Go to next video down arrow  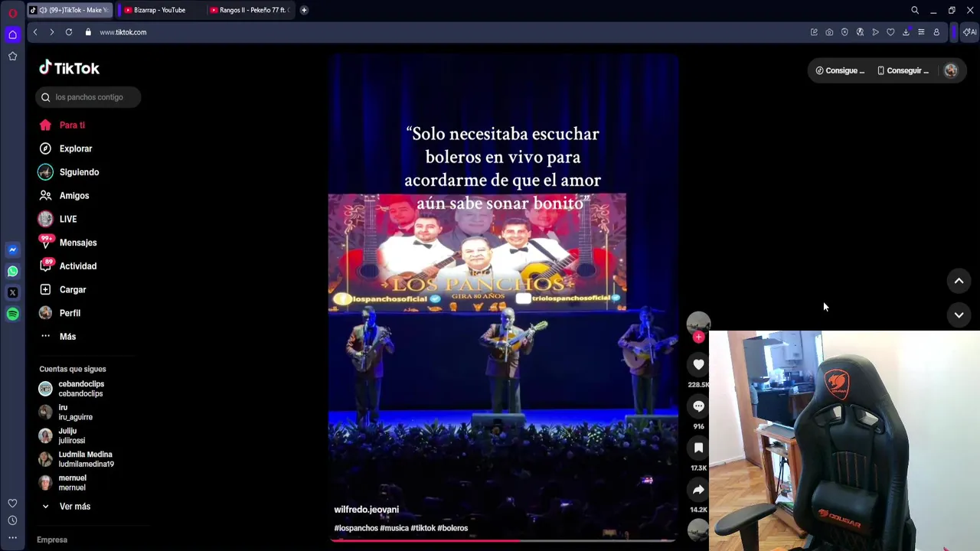[x=959, y=315]
